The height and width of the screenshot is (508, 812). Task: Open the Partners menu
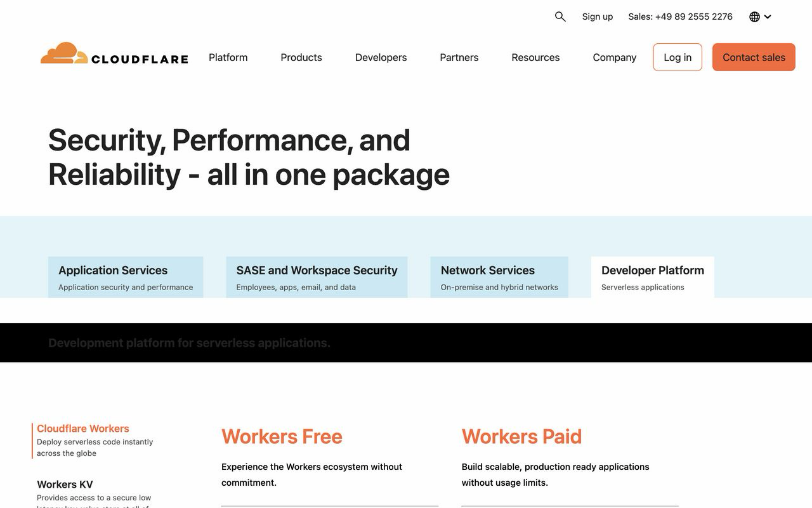coord(459,57)
